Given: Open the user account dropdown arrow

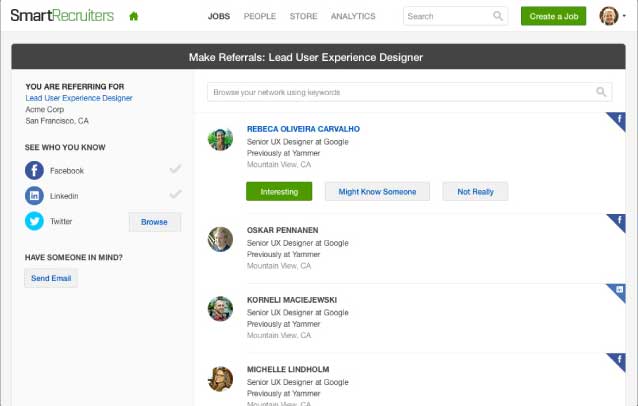Looking at the screenshot, I should [624, 16].
